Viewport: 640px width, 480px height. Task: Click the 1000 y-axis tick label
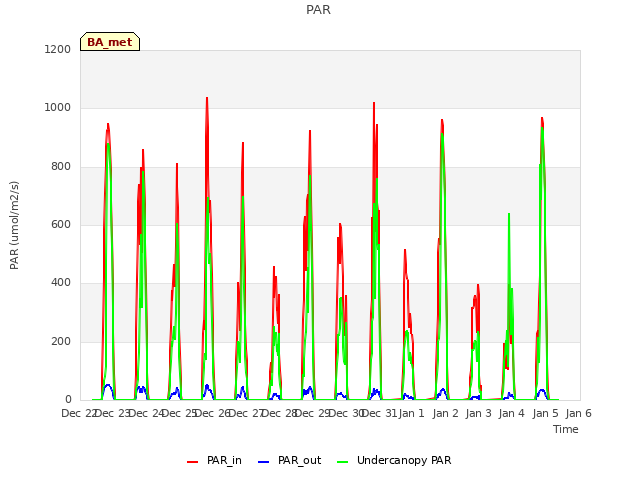tap(58, 108)
